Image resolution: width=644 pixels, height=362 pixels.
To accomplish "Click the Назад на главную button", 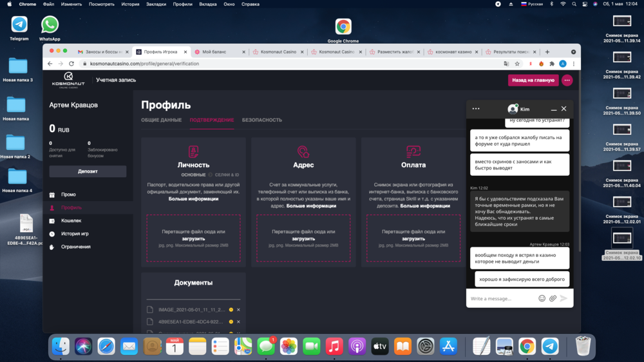I will pos(533,81).
